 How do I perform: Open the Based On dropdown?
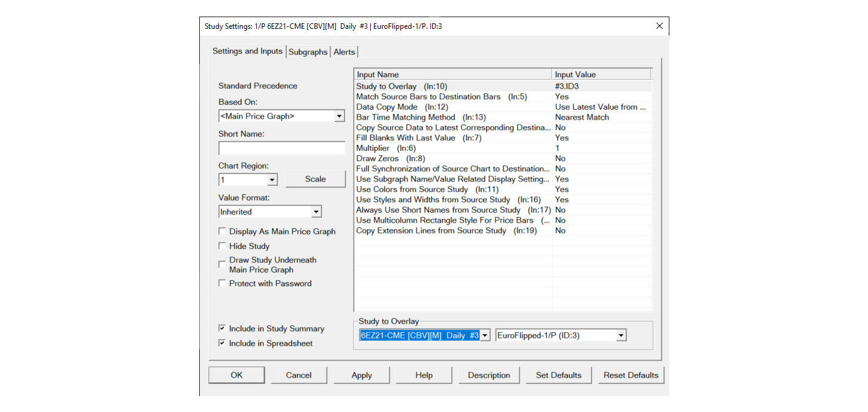(x=339, y=116)
